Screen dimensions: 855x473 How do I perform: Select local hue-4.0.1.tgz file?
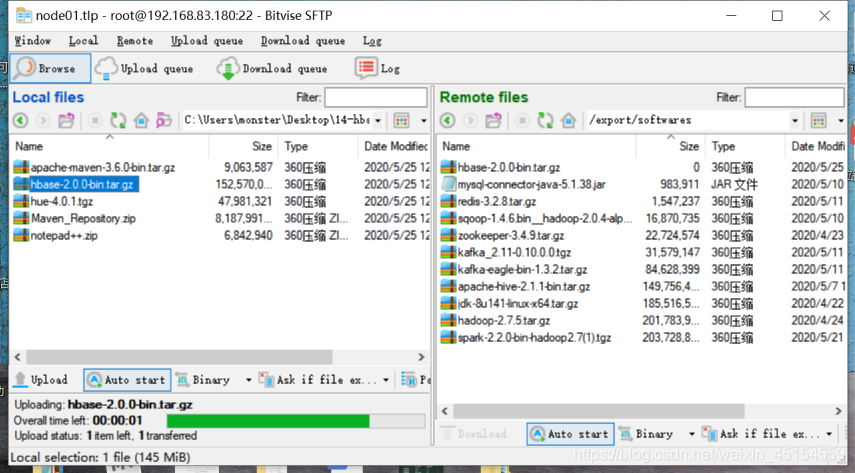[62, 201]
